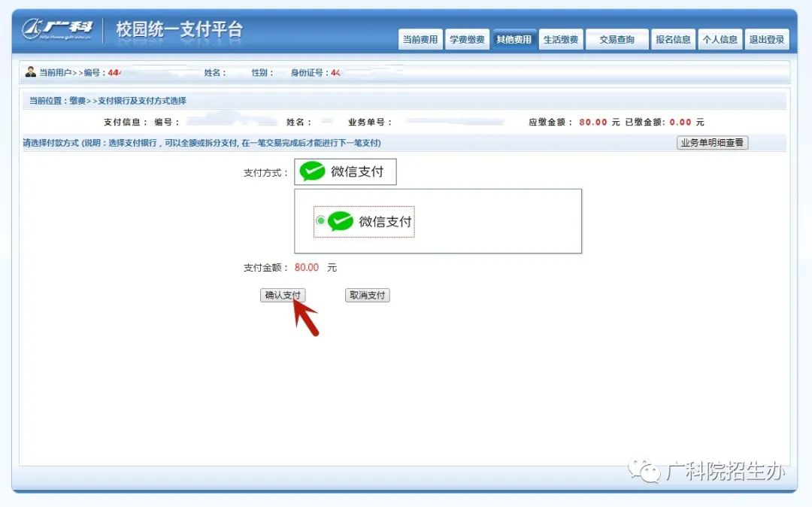
Task: Select the 其他费用 tab
Action: 514,40
